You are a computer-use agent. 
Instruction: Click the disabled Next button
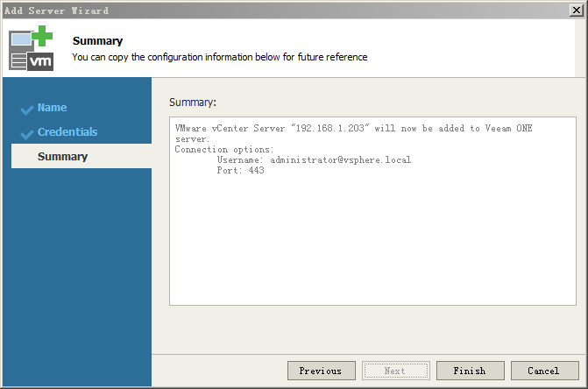click(396, 371)
